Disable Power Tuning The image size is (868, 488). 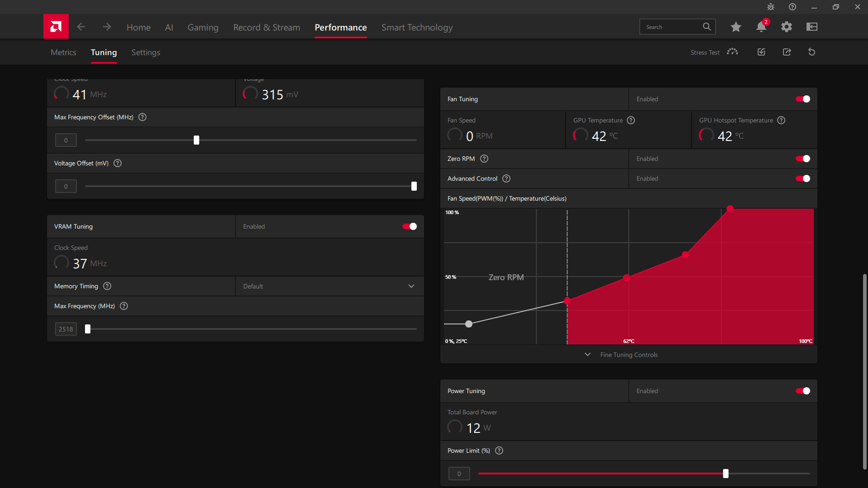pyautogui.click(x=802, y=391)
